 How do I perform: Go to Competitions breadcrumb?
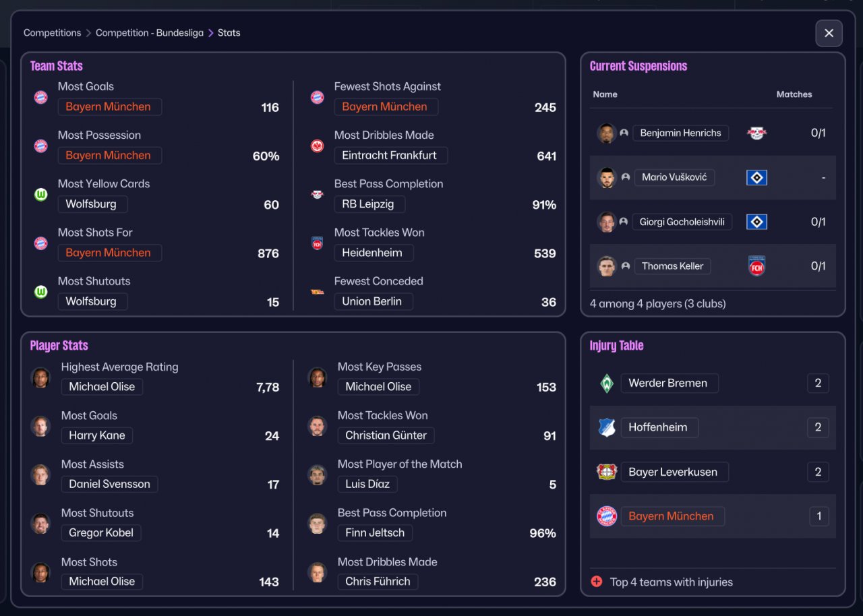click(x=52, y=33)
